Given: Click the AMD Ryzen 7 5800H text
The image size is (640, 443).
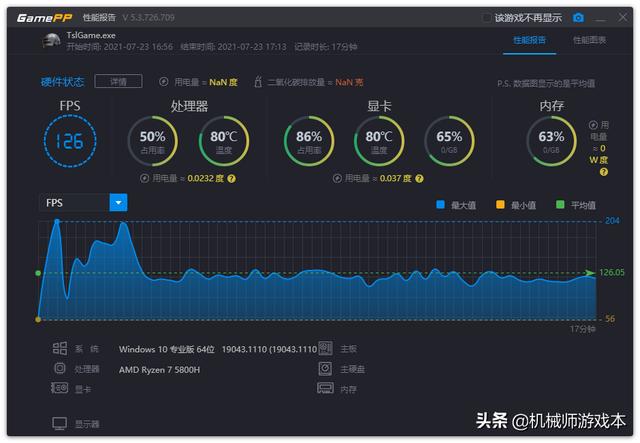Looking at the screenshot, I should 160,370.
